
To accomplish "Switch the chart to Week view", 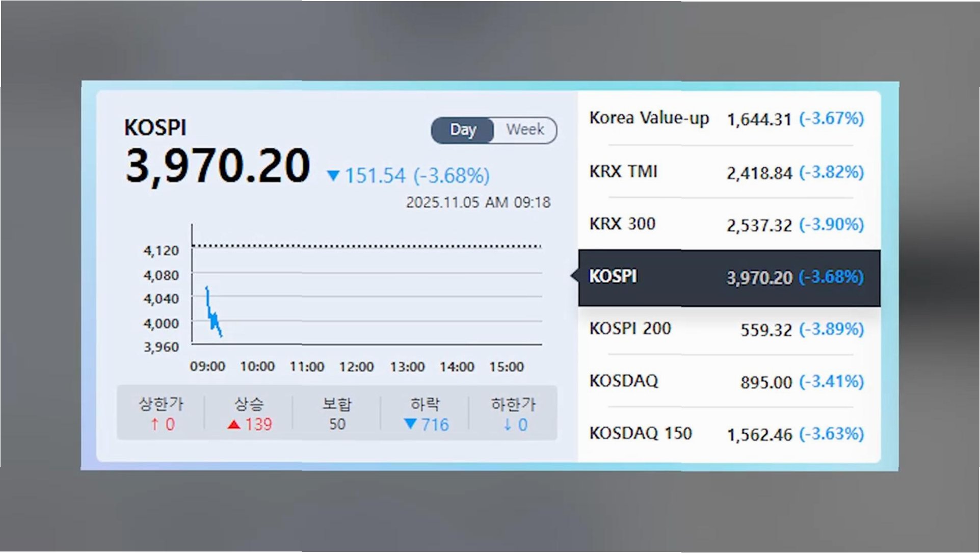I will pyautogui.click(x=525, y=130).
